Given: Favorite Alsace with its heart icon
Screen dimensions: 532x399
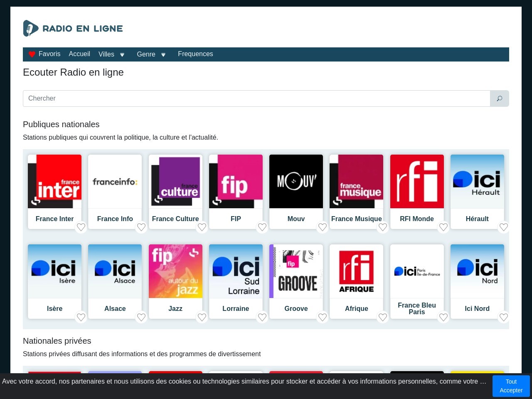Looking at the screenshot, I should 141,317.
